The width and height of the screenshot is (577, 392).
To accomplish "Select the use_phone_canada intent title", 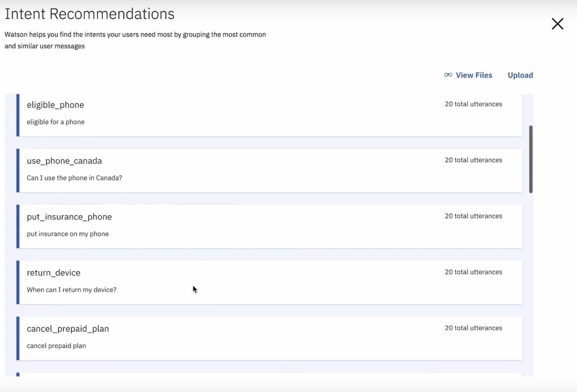I will [x=64, y=161].
